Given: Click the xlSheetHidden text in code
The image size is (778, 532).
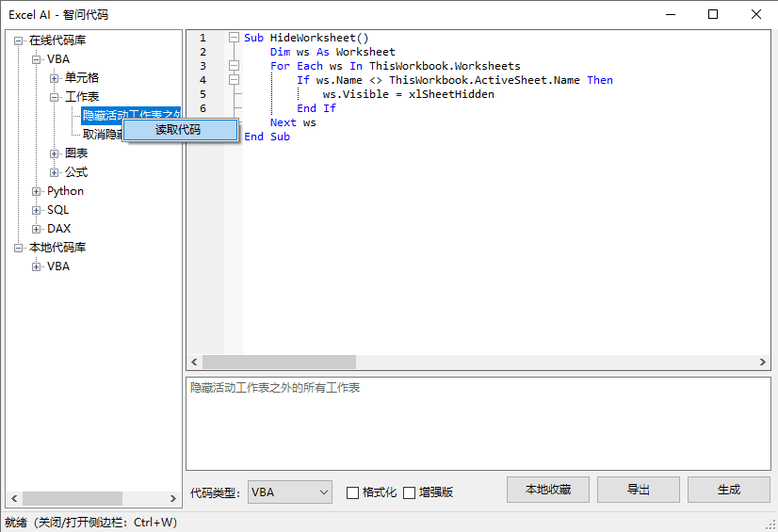Looking at the screenshot, I should pyautogui.click(x=451, y=94).
